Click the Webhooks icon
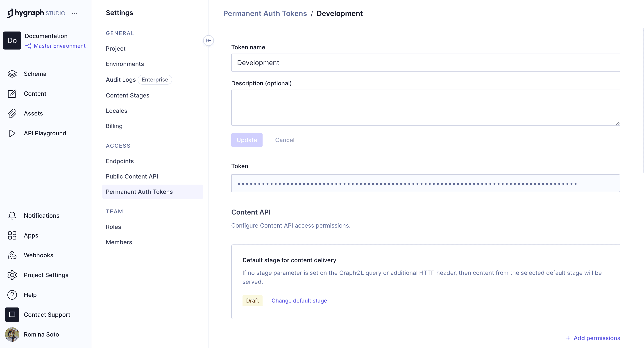The height and width of the screenshot is (348, 644). pyautogui.click(x=12, y=255)
